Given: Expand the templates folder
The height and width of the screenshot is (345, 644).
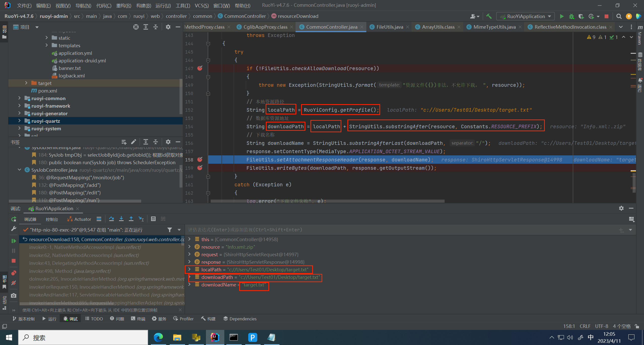Looking at the screenshot, I should click(x=47, y=45).
